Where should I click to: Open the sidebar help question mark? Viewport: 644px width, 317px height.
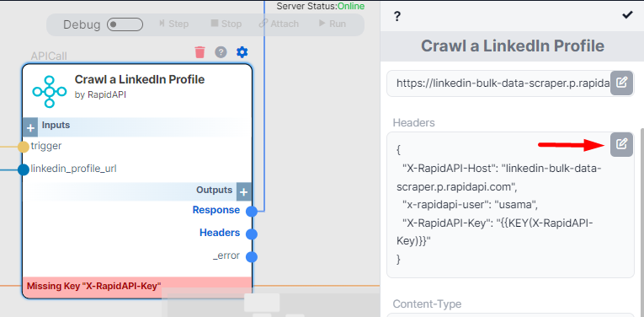tap(397, 17)
